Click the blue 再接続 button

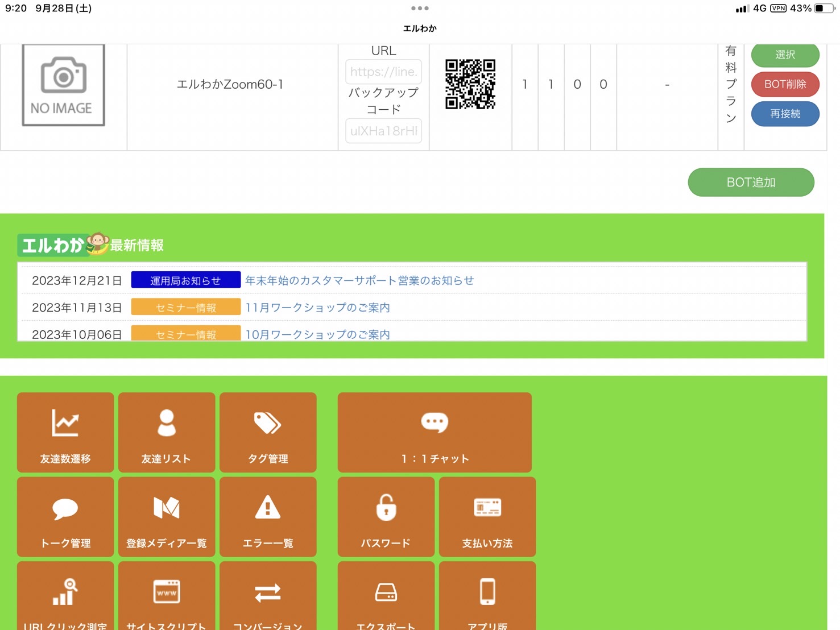[x=785, y=114]
